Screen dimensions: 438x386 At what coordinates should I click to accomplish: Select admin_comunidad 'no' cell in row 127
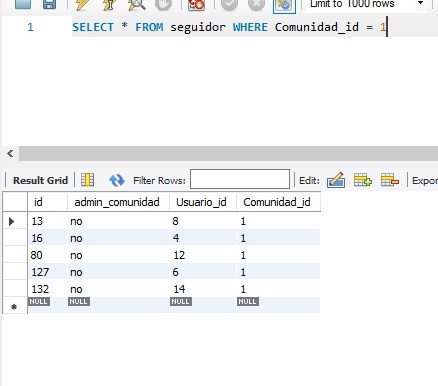point(118,272)
